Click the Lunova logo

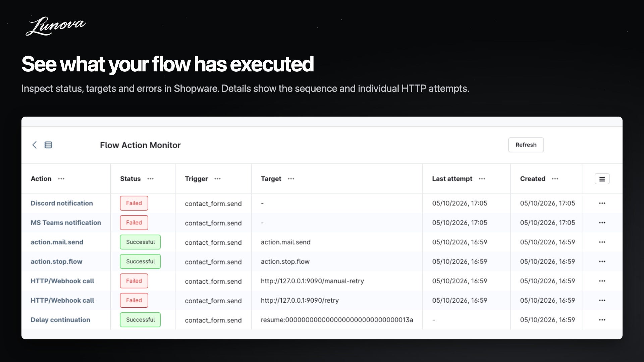tap(56, 26)
